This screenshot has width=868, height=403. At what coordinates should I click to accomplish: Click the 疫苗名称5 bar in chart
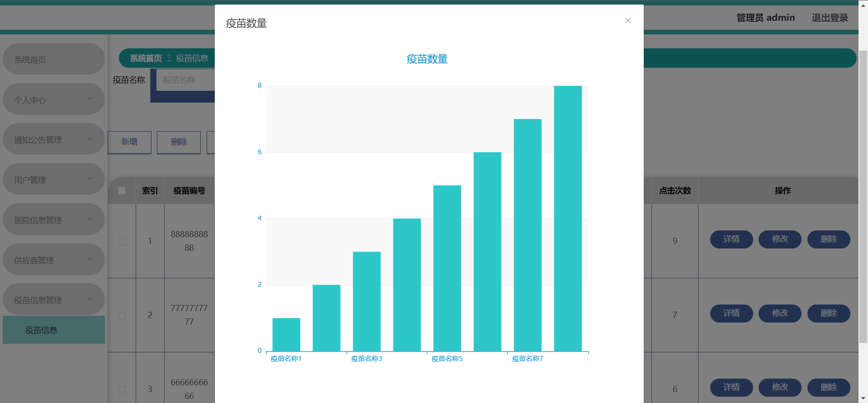[x=447, y=268]
